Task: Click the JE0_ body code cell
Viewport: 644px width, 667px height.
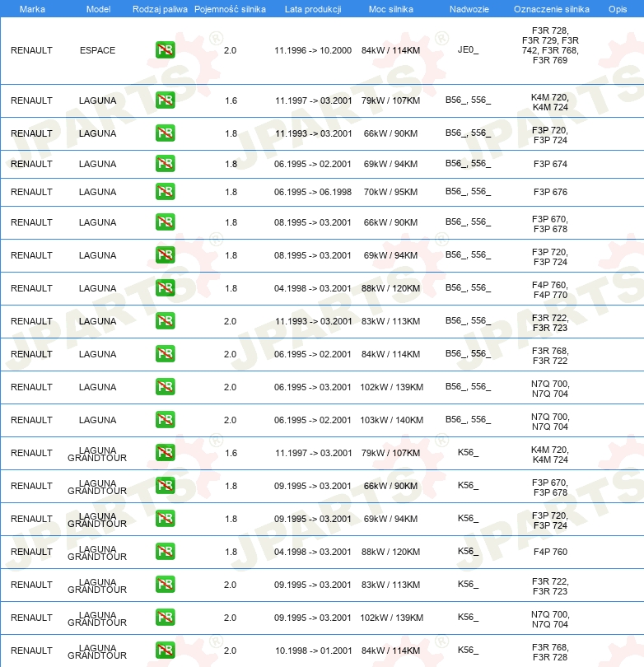Action: coord(468,49)
